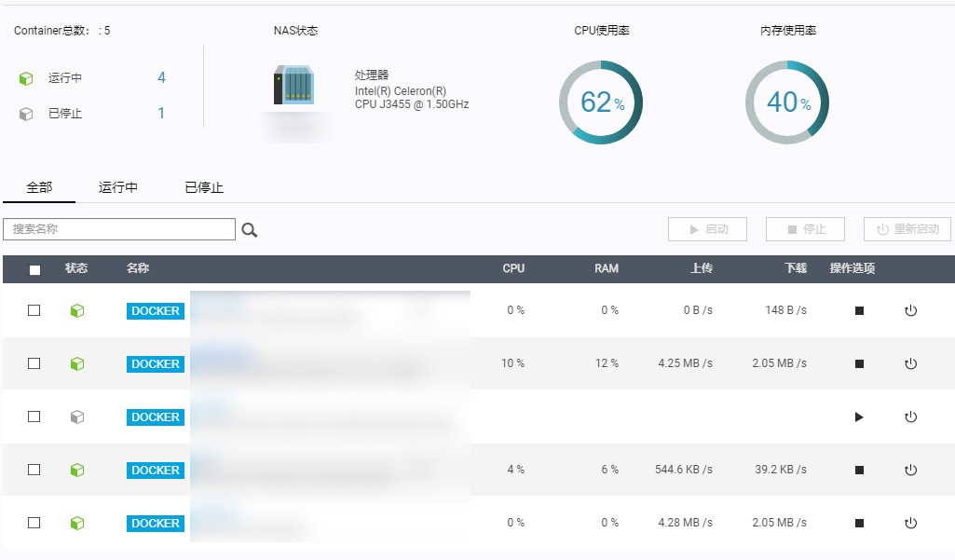Click the 62% CPU usage gauge

click(x=601, y=102)
